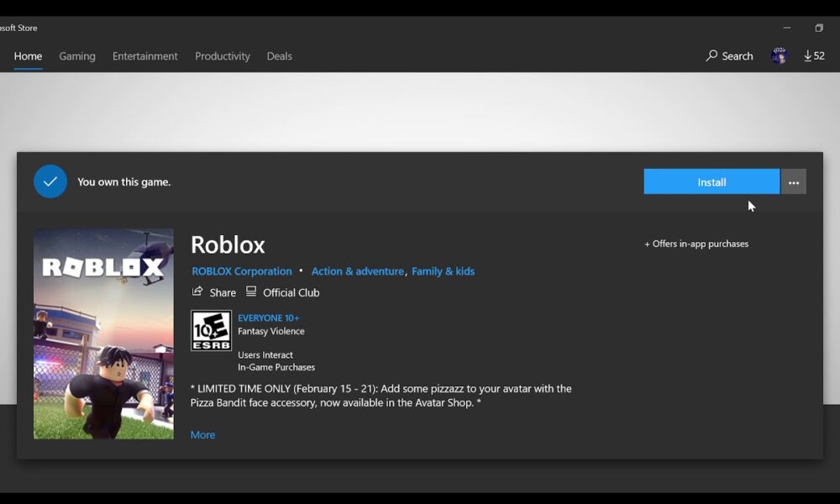
Task: Open the user profile avatar
Action: [x=779, y=55]
